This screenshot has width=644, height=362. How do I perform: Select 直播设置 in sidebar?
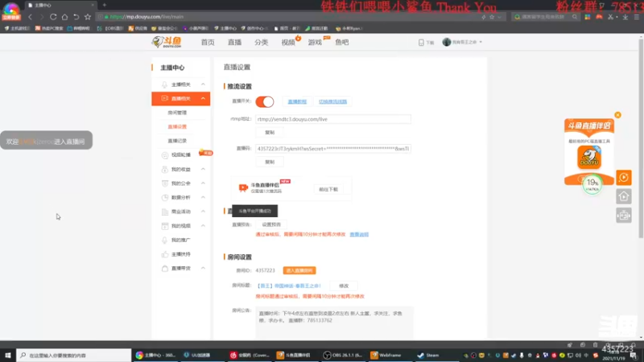[x=177, y=126]
